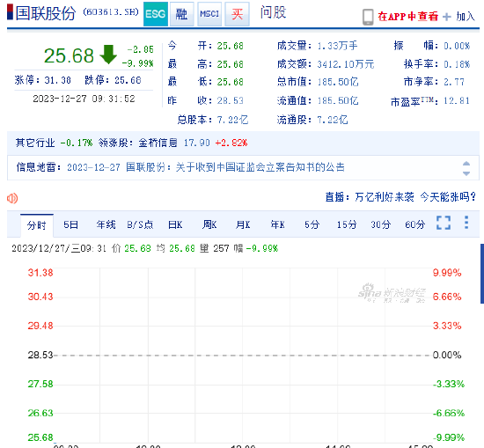Click the timestamp 2023-12-27 09:31:52

click(x=84, y=99)
